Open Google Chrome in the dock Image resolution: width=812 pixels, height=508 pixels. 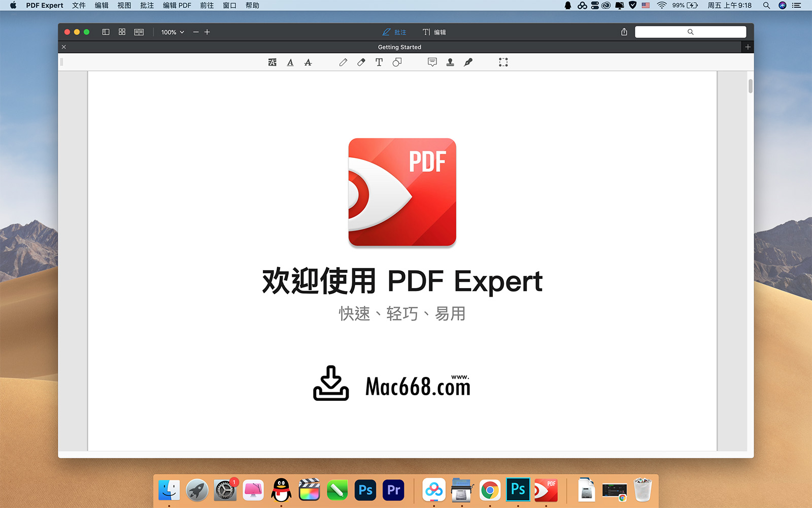(490, 490)
